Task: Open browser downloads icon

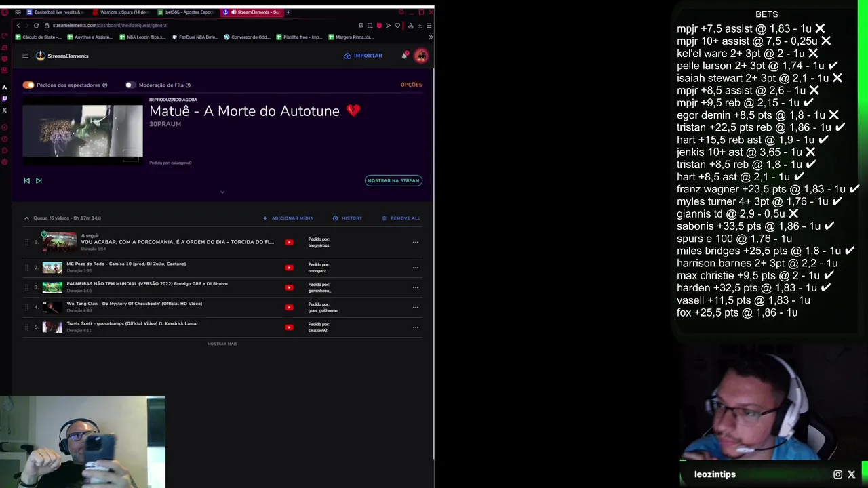Action: (x=420, y=25)
